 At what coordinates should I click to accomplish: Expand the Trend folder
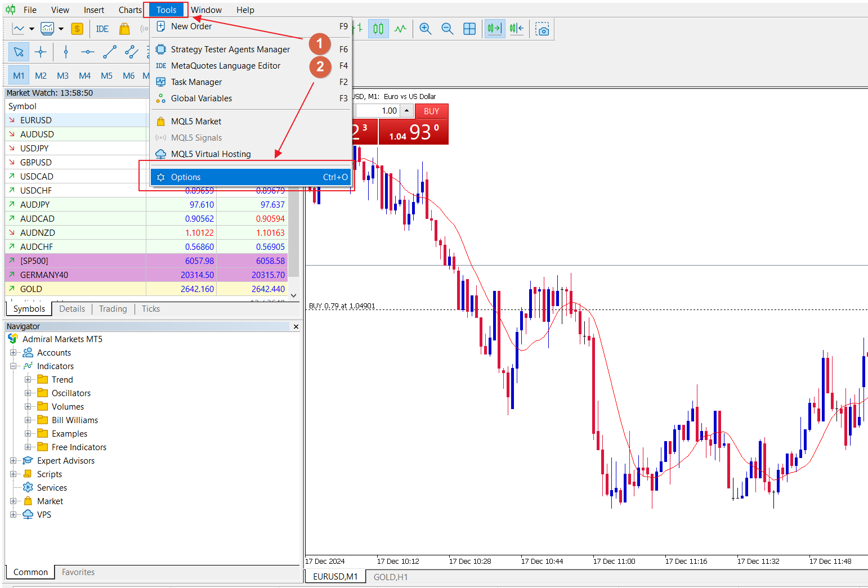(28, 380)
